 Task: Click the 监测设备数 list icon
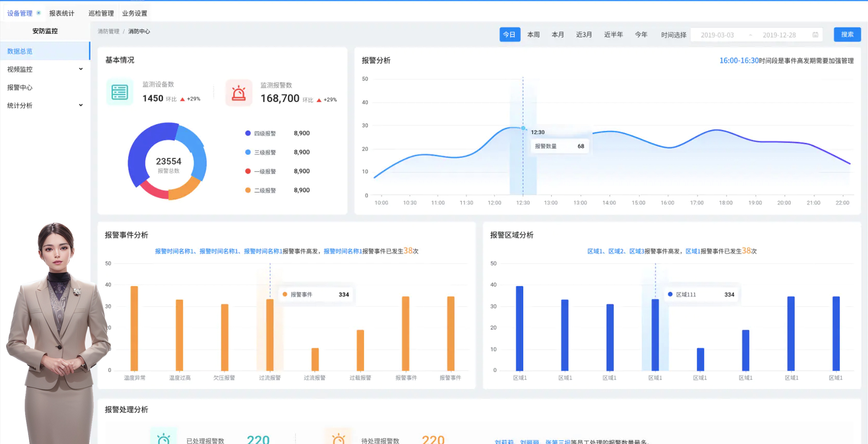click(x=120, y=92)
